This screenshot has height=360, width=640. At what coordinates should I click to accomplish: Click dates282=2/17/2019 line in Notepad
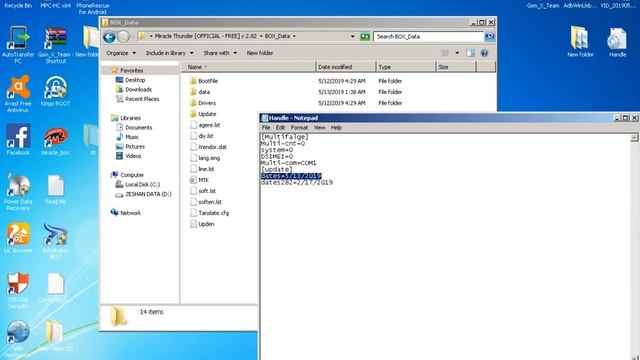tap(297, 182)
